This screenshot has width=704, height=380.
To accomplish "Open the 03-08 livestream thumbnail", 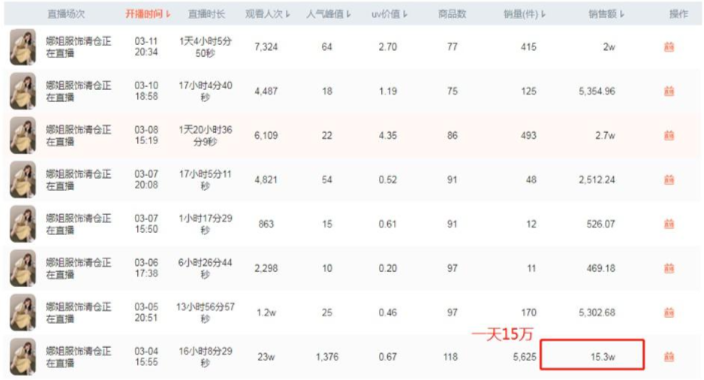I will pos(23,135).
